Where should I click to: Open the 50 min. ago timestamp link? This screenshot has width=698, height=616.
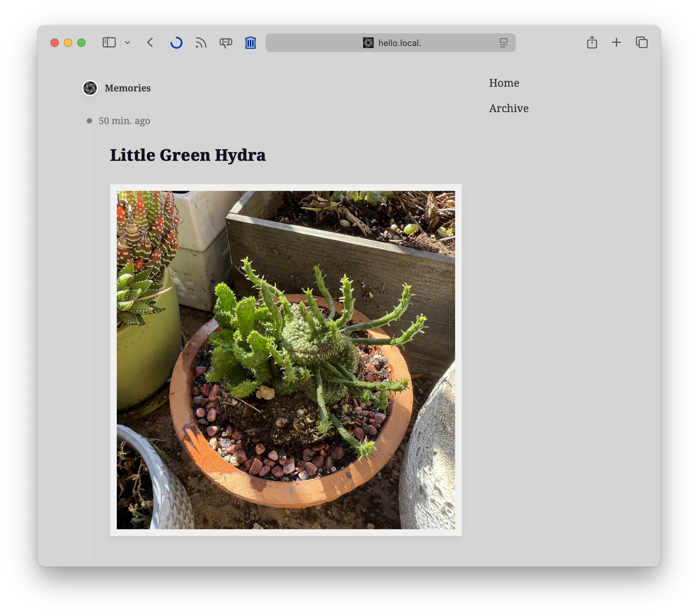(x=124, y=121)
